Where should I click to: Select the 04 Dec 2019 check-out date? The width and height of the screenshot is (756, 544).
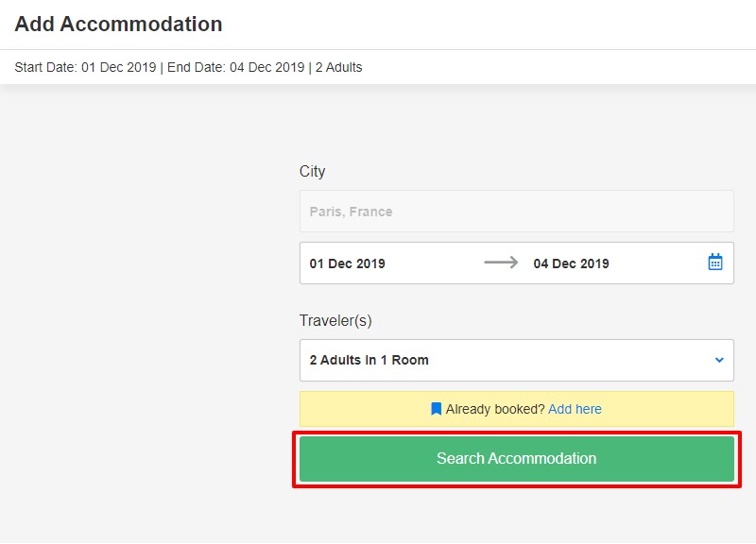point(571,263)
